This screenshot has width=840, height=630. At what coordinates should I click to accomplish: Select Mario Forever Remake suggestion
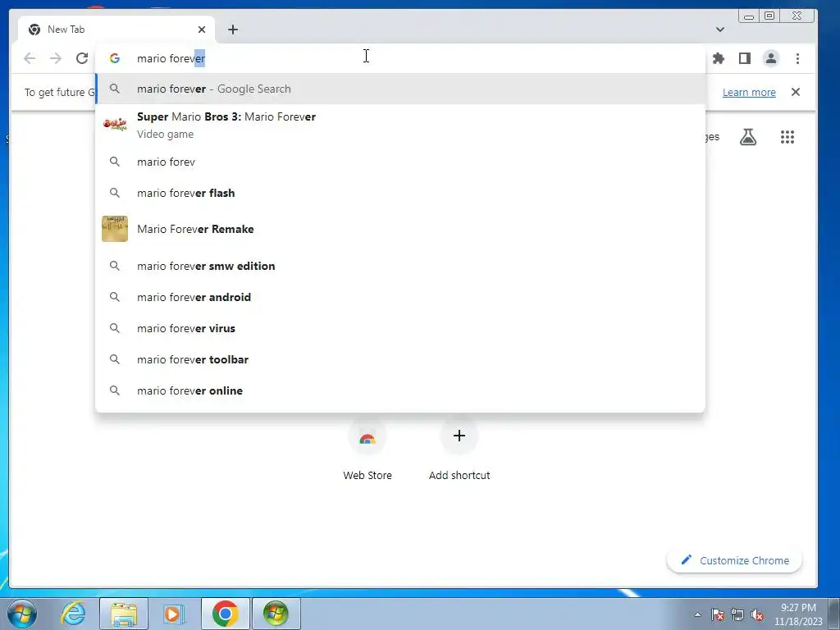tap(400, 229)
